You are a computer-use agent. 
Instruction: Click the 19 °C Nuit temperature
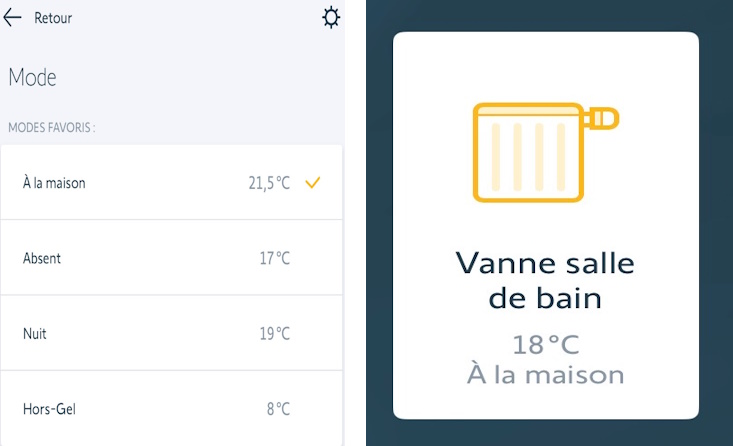point(274,333)
